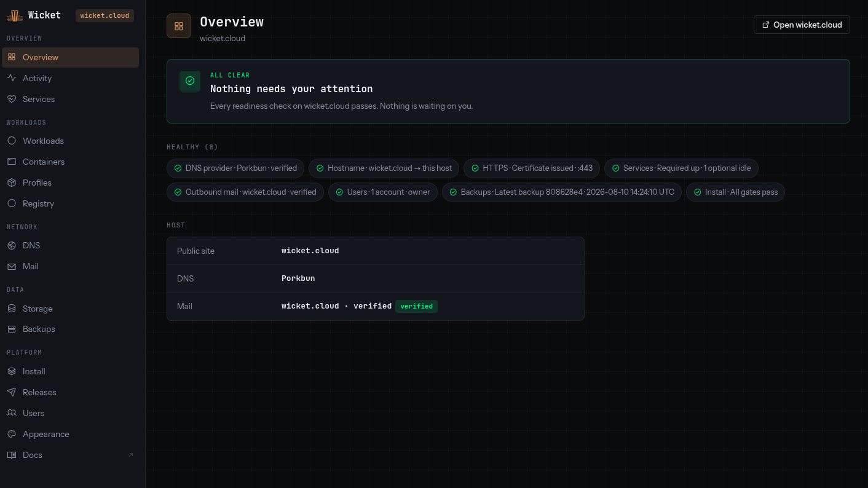Open the Containers section
868x488 pixels.
coord(70,162)
